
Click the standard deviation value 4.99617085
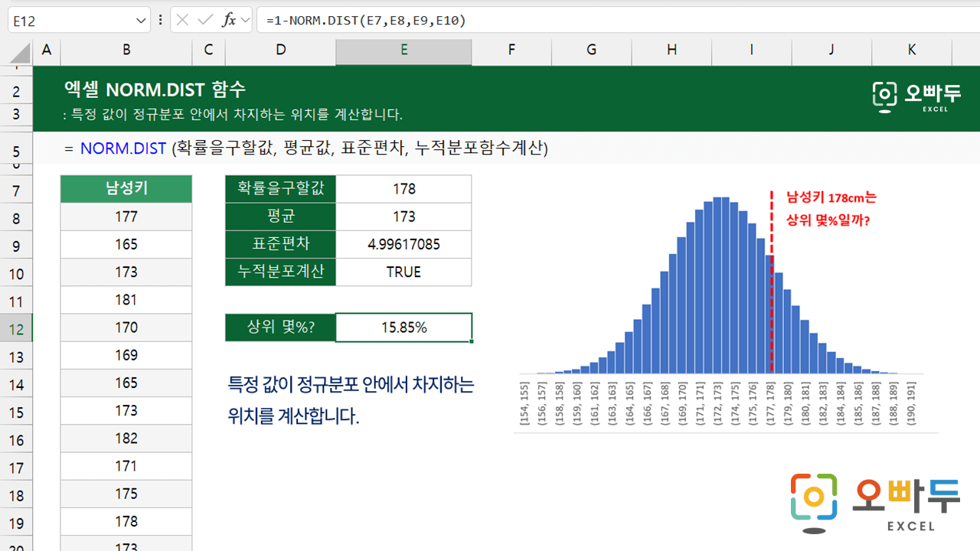(403, 245)
